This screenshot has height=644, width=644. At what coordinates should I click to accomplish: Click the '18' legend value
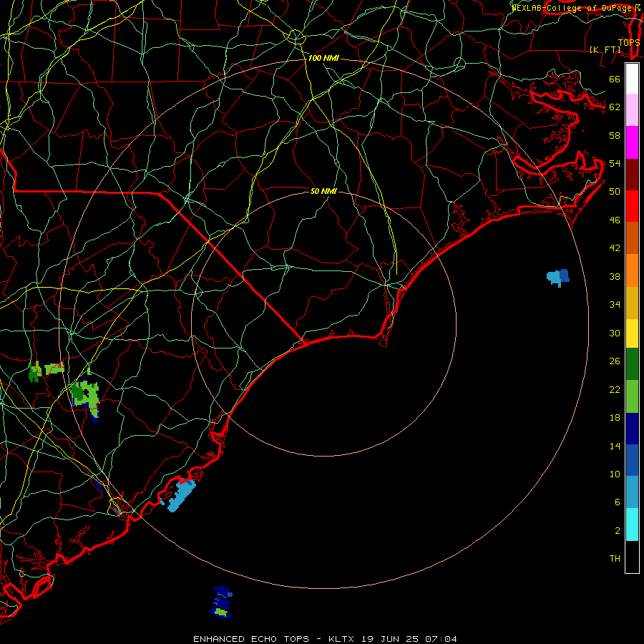(615, 418)
